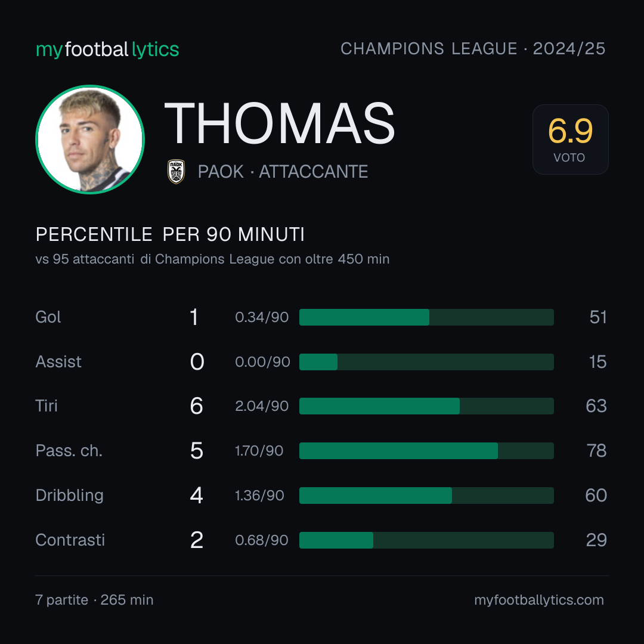Screen dimensions: 644x644
Task: Click the 78 percentile value
Action: tap(597, 451)
